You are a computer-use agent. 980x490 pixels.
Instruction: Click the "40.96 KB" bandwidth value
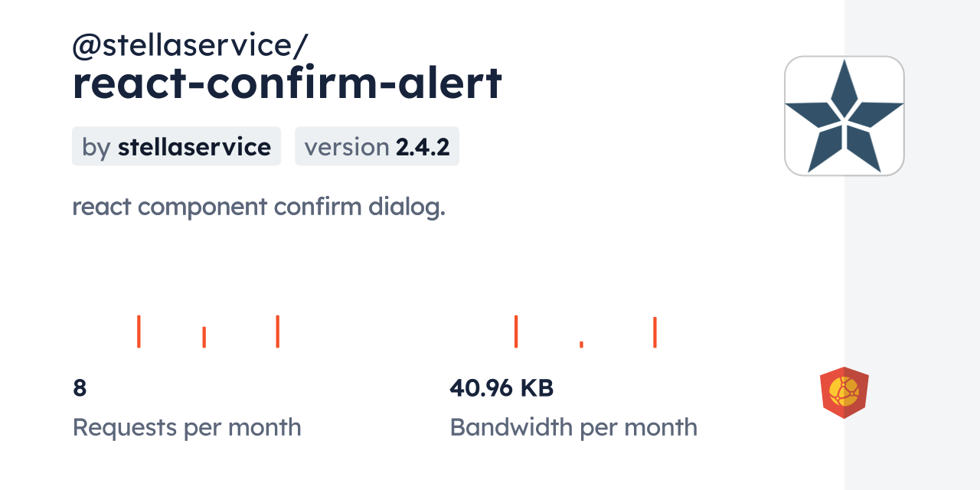pyautogui.click(x=501, y=388)
